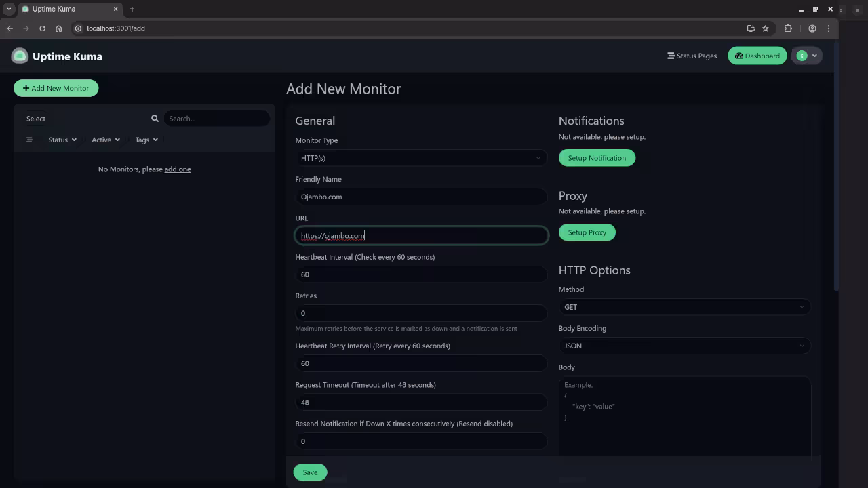This screenshot has width=868, height=488.
Task: Click the Uptime Kuma logo icon
Action: (20, 56)
